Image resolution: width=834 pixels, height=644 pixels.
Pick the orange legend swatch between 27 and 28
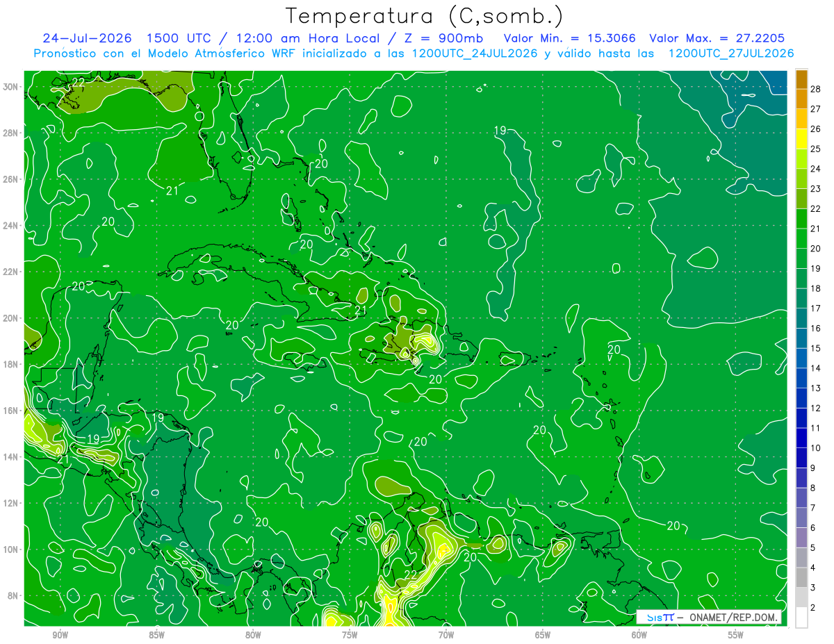tap(801, 99)
